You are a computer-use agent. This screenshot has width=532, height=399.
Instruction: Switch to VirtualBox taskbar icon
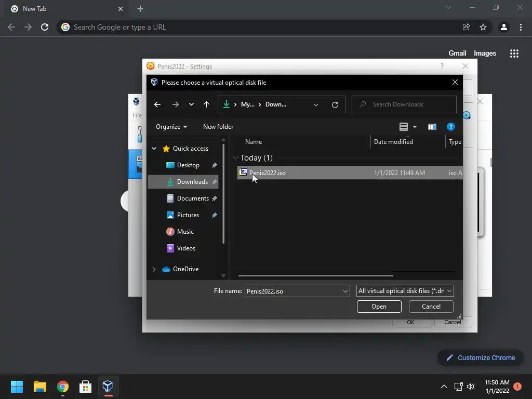(x=108, y=387)
